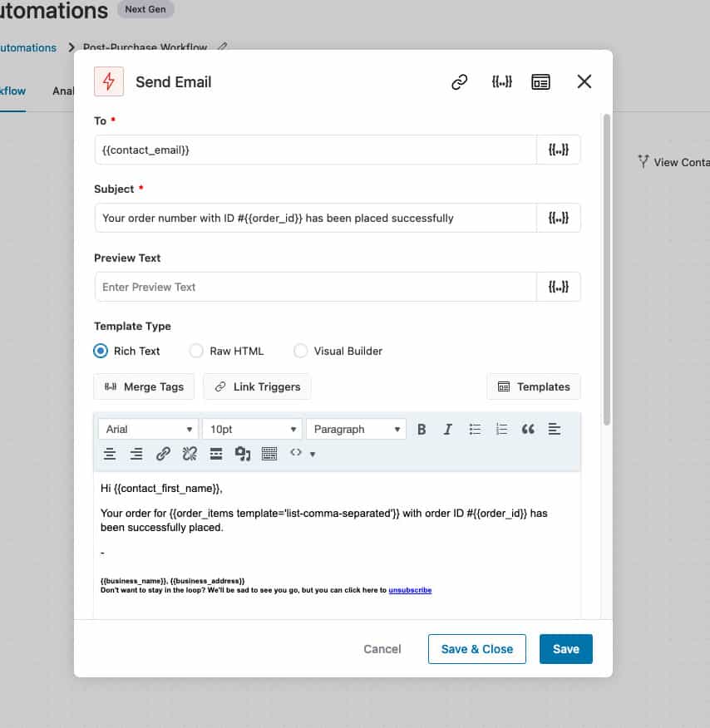Click the Next Gen badge
710x728 pixels.
click(x=145, y=9)
